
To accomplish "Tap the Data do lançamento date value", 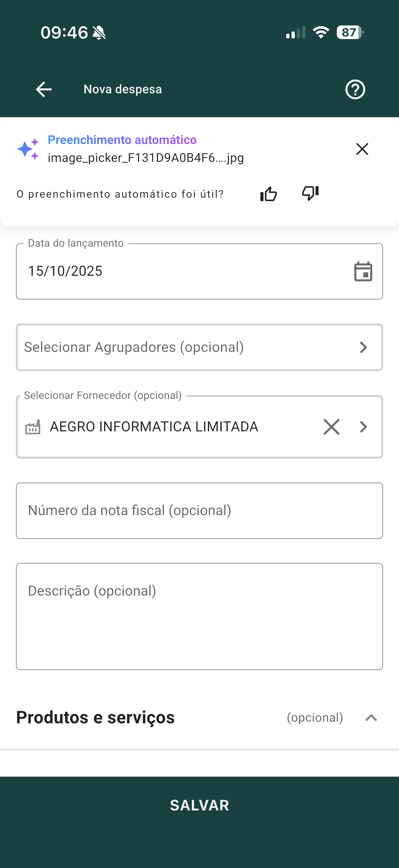I will point(65,271).
